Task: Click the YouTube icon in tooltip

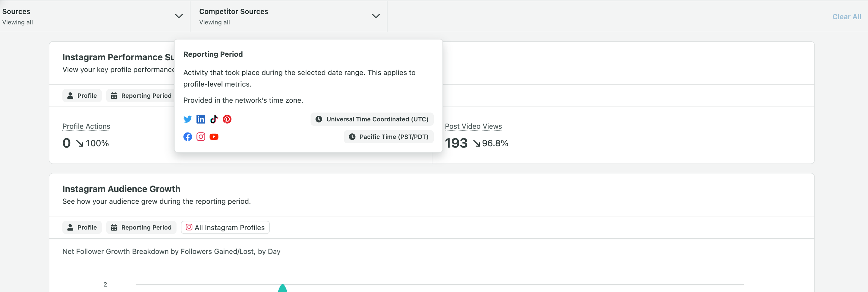Action: (214, 137)
